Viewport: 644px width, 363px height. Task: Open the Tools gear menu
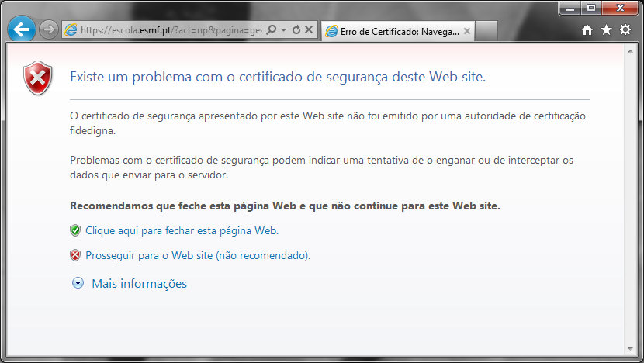click(x=625, y=30)
